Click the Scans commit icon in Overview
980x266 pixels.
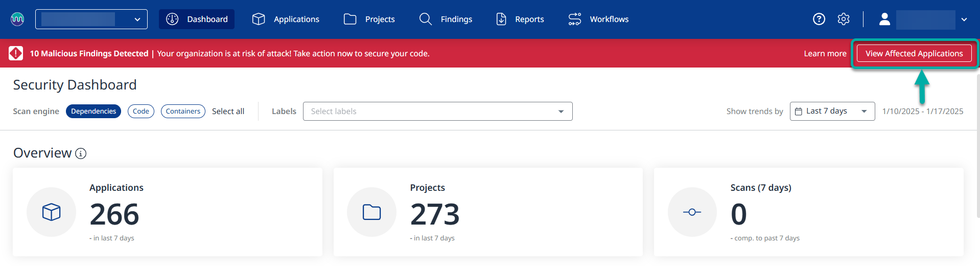point(692,212)
